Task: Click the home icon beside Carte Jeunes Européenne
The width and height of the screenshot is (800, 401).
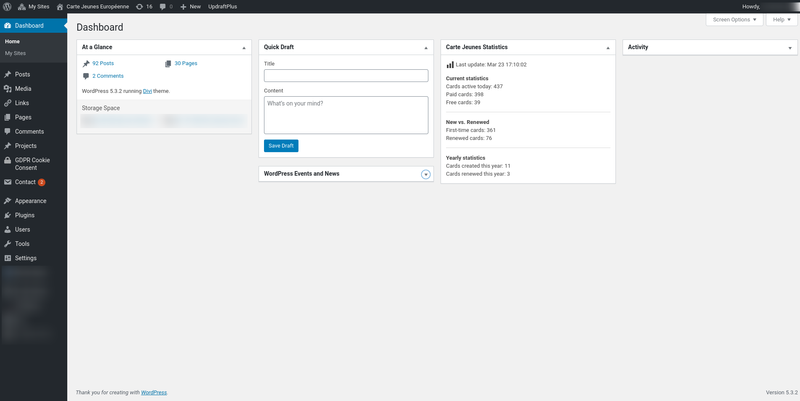Action: coord(60,7)
